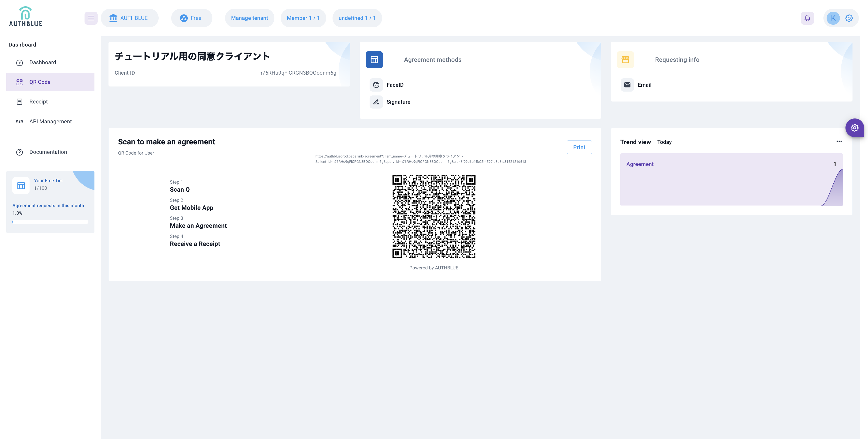The image size is (868, 439).
Task: Click the agreement URL text
Action: coord(420,159)
